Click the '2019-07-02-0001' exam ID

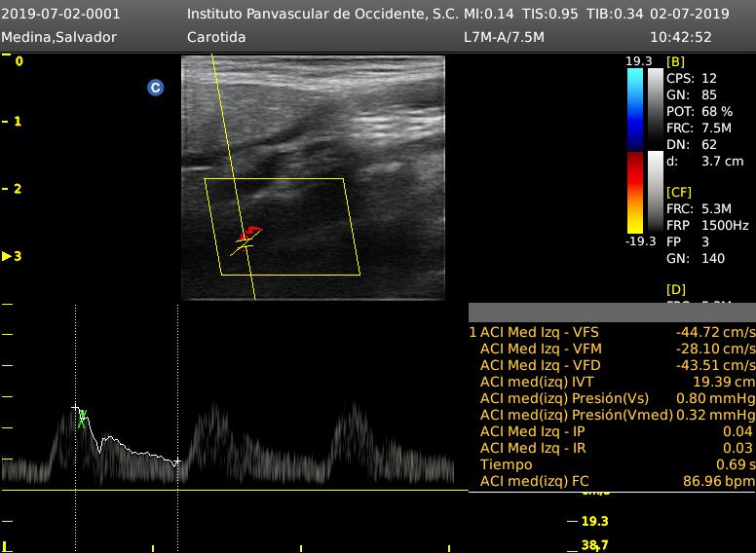[60, 14]
